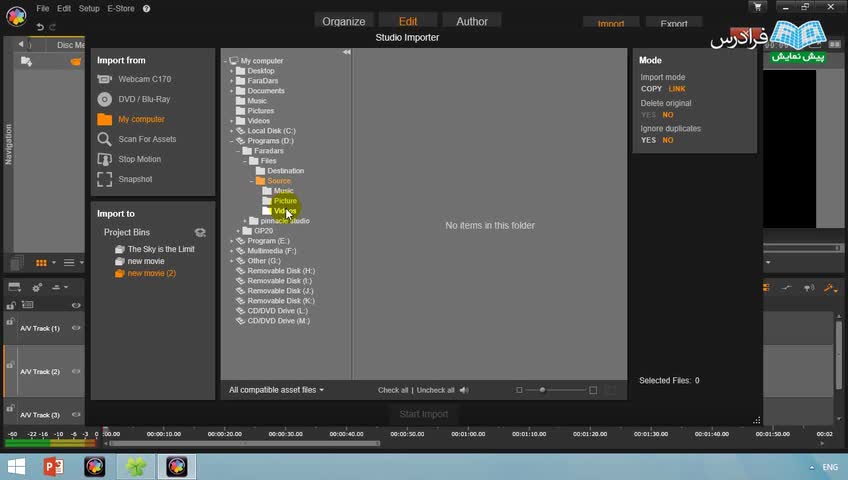Set Ignore duplicates to YES
Image resolution: width=848 pixels, height=480 pixels.
pos(648,140)
